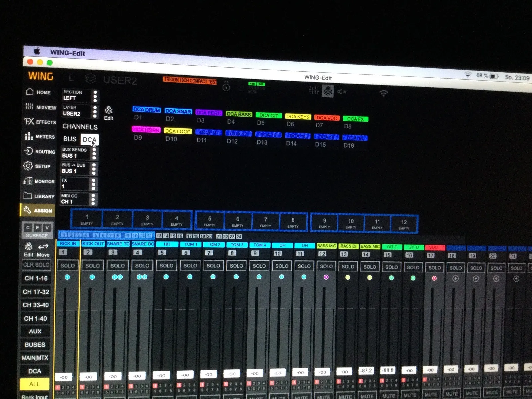Click the KICK OUT channel fader handle
This screenshot has width=532, height=399.
click(88, 377)
